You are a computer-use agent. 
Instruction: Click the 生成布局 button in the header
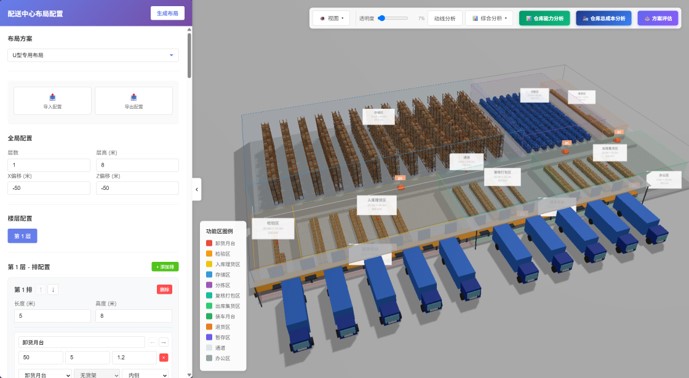[x=167, y=13]
